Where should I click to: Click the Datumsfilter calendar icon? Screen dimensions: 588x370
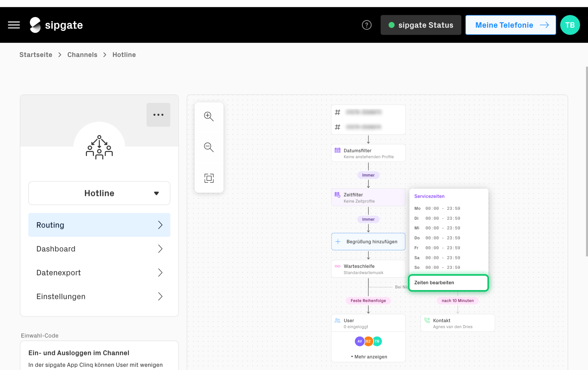point(337,150)
